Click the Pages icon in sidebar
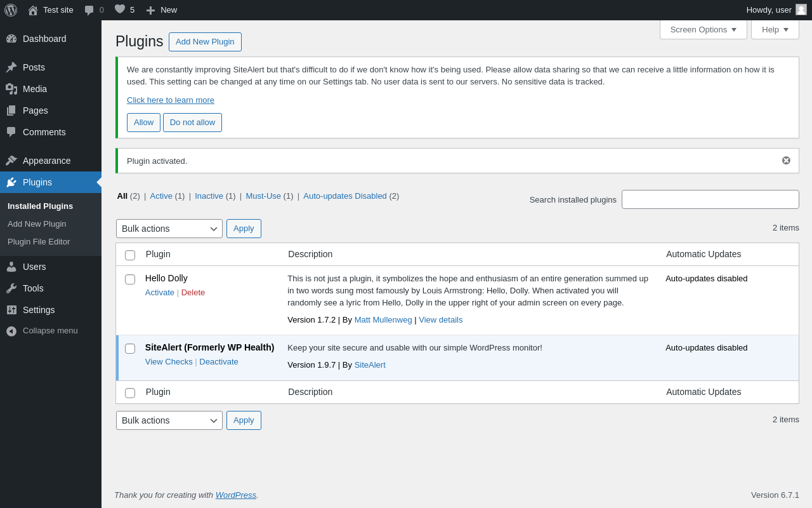This screenshot has height=508, width=812. pos(11,110)
